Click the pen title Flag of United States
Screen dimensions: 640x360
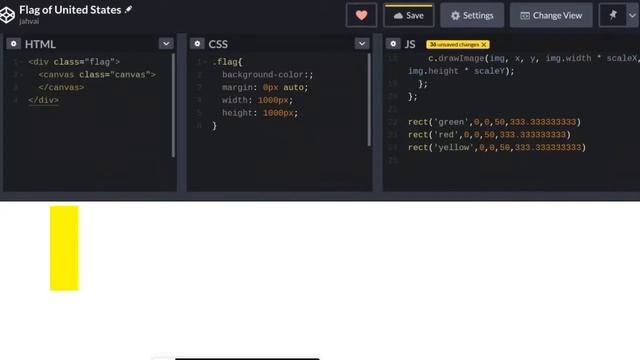pyautogui.click(x=70, y=9)
